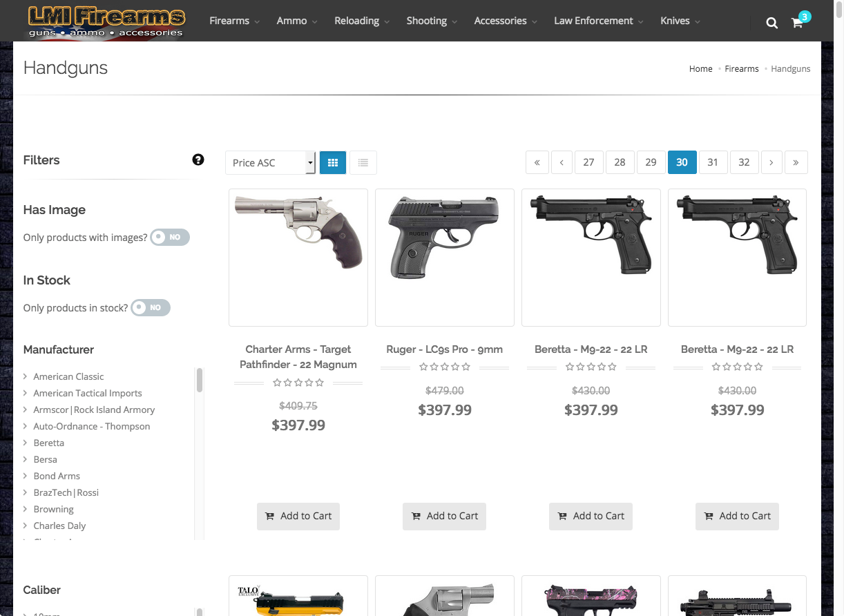Add Ruger LC9s Pro to cart

pos(445,516)
